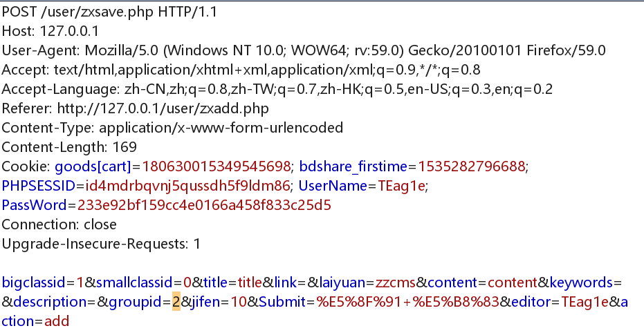644x335 pixels.
Task: Click the UserName cookie value TEag1e
Action: coord(401,186)
